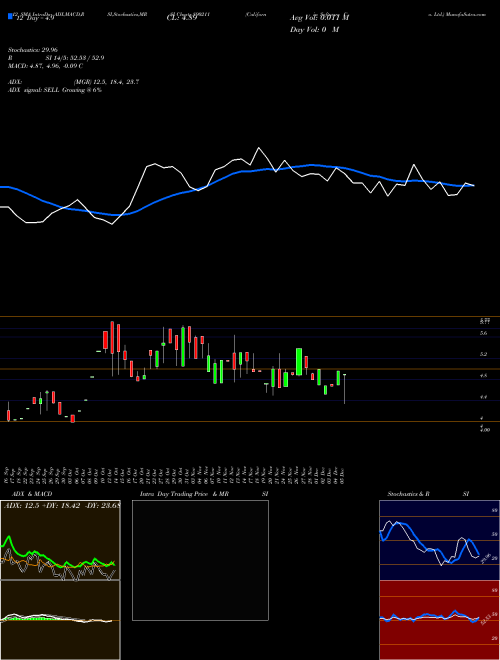Click the '(MGR) 12.5, 18.4, 23.7' values
This screenshot has width=500, height=660.
(106, 82)
